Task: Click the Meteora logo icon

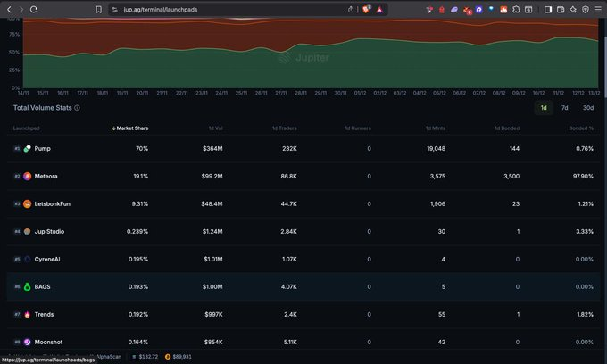Action: 27,177
